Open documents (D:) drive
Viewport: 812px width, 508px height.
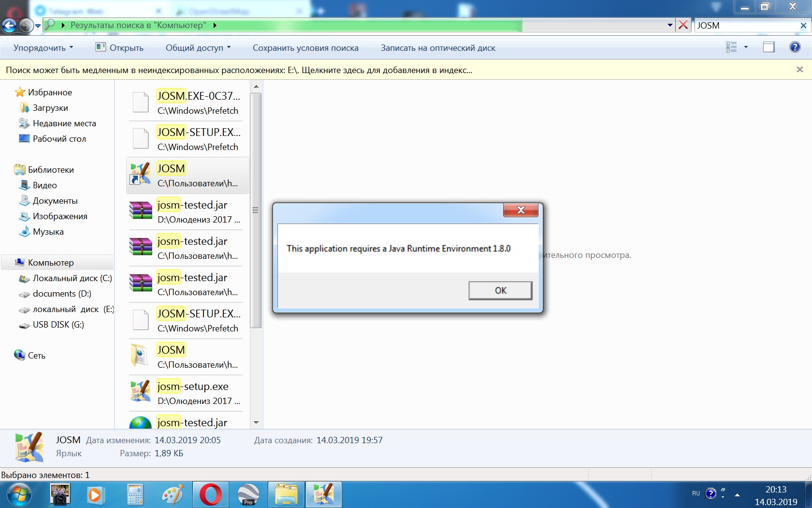55,293
